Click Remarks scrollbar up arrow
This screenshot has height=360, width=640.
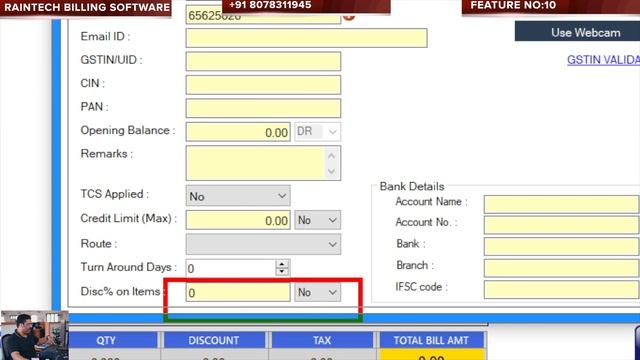(x=332, y=156)
